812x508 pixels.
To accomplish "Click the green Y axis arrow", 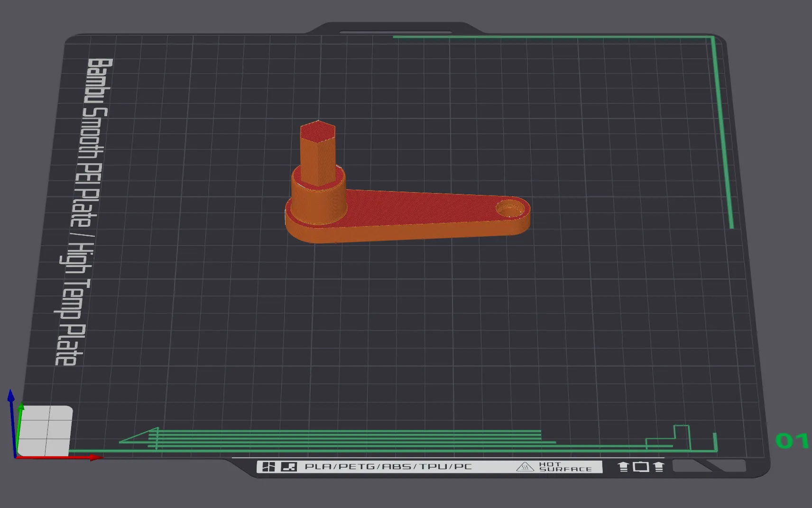I will (x=21, y=407).
